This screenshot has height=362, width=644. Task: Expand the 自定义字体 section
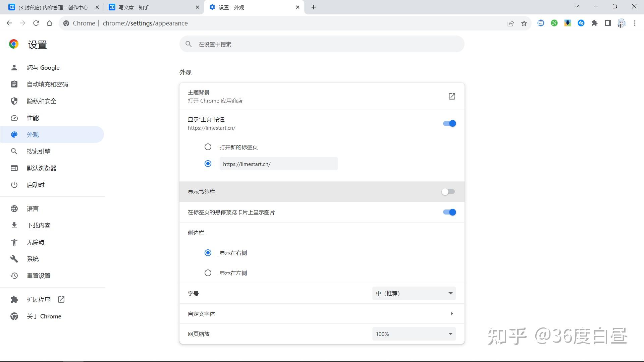click(x=452, y=314)
